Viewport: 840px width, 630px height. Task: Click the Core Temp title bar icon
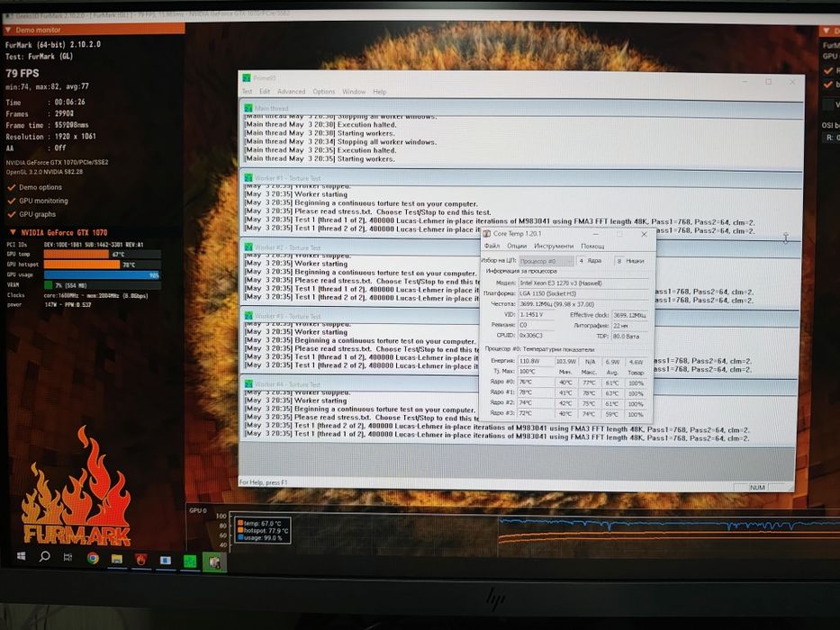[486, 234]
